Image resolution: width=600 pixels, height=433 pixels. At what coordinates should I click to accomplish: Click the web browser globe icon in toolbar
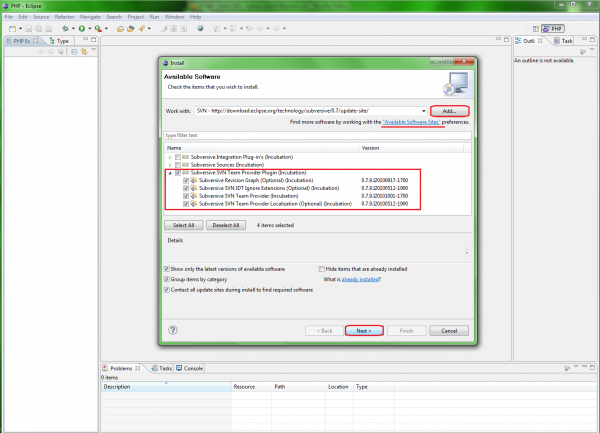pyautogui.click(x=200, y=29)
